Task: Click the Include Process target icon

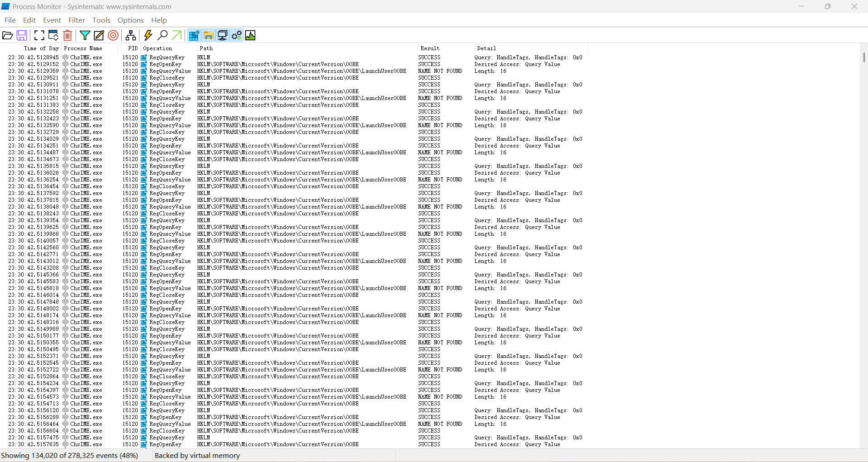Action: tap(113, 35)
